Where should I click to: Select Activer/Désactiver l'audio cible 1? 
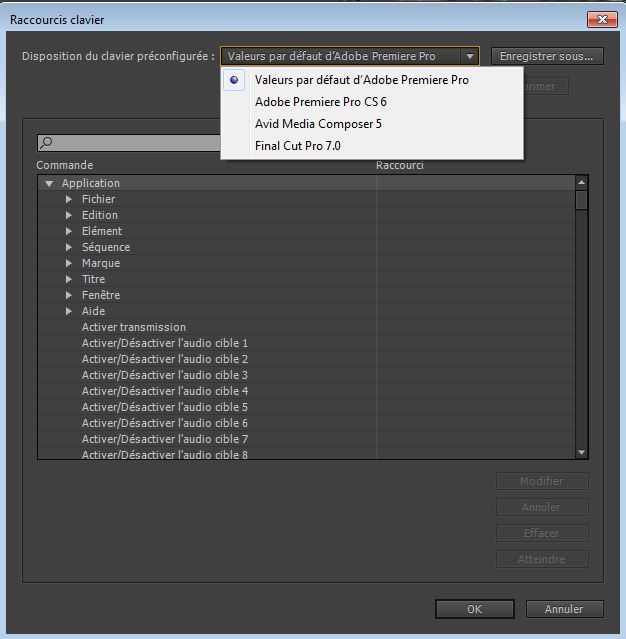(x=165, y=343)
